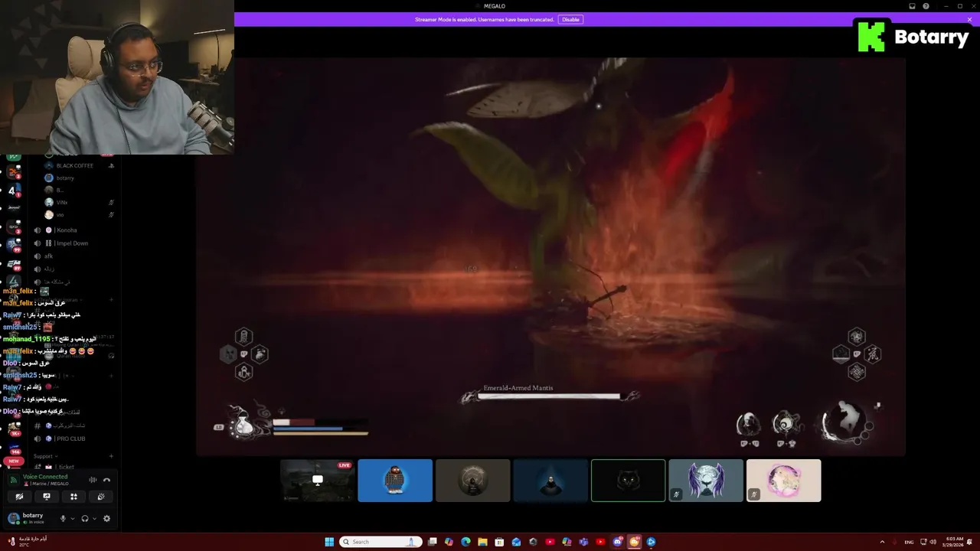Image resolution: width=980 pixels, height=551 pixels.
Task: Open Microsoft Teams from the taskbar
Action: click(x=583, y=542)
